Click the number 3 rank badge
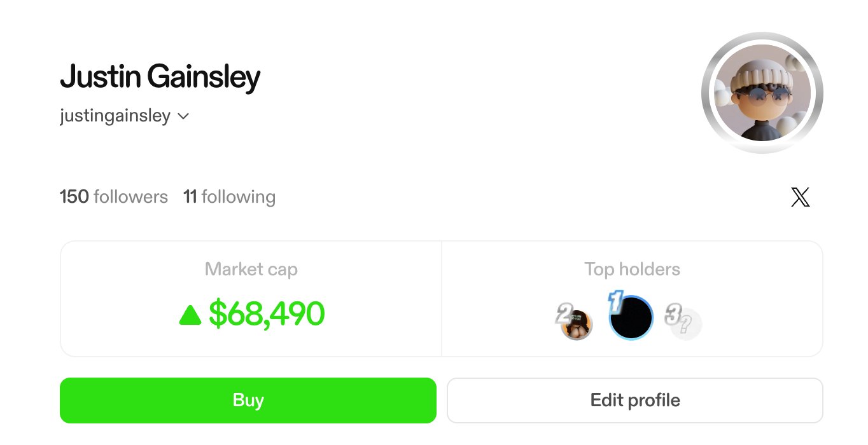The height and width of the screenshot is (445, 868). point(673,313)
